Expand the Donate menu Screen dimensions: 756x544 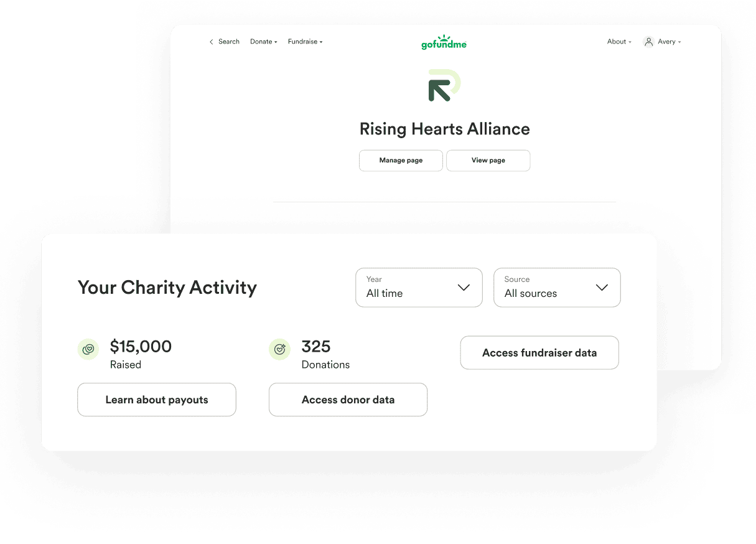point(264,42)
